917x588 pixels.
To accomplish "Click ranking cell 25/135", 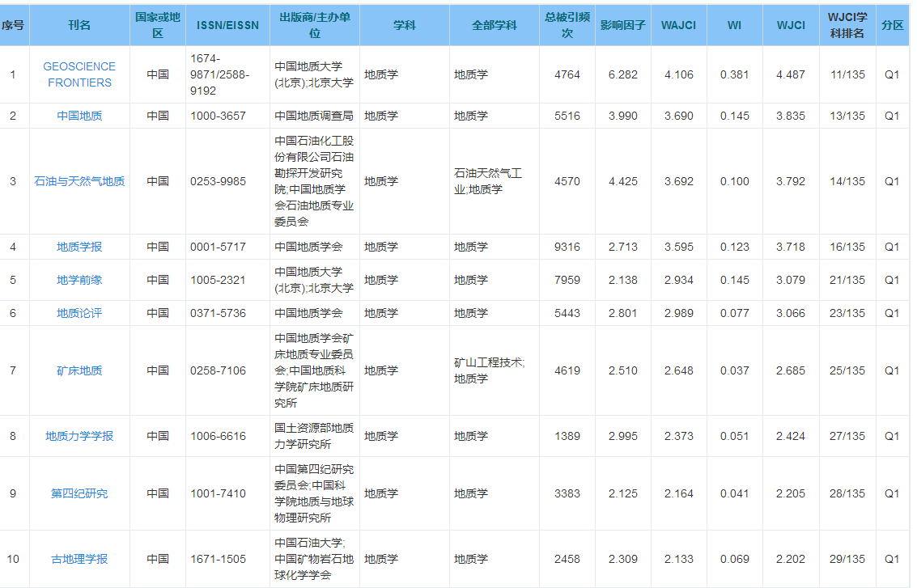I will (x=847, y=370).
